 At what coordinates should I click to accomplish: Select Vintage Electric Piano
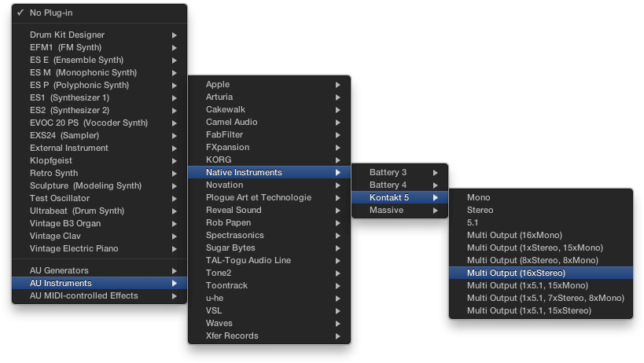[x=99, y=248]
